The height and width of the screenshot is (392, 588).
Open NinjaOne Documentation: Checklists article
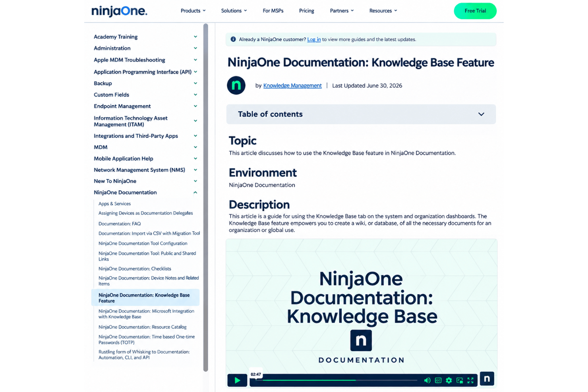coord(135,269)
